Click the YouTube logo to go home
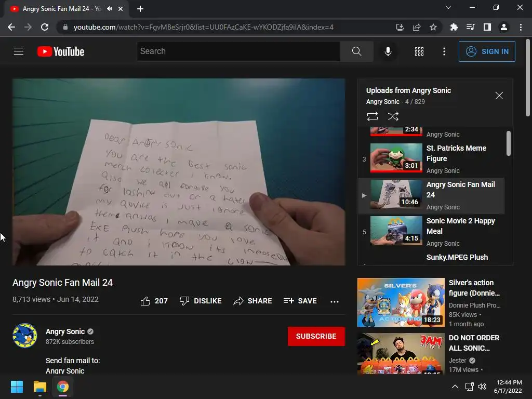This screenshot has width=532, height=399. pos(61,51)
